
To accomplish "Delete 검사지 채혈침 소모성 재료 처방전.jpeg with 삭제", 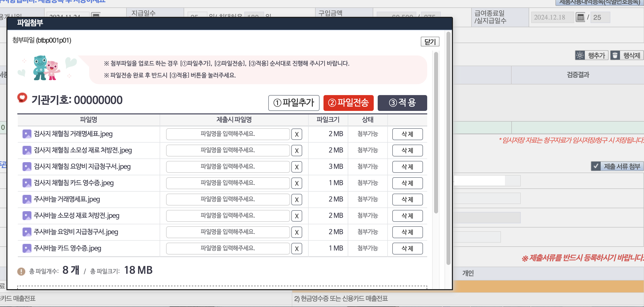I will [x=407, y=151].
